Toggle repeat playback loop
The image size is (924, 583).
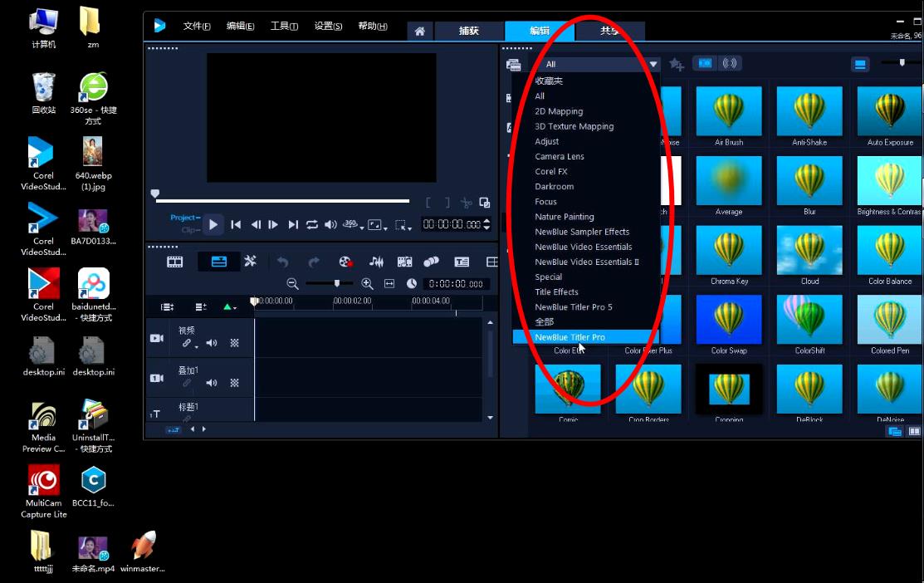tap(311, 224)
